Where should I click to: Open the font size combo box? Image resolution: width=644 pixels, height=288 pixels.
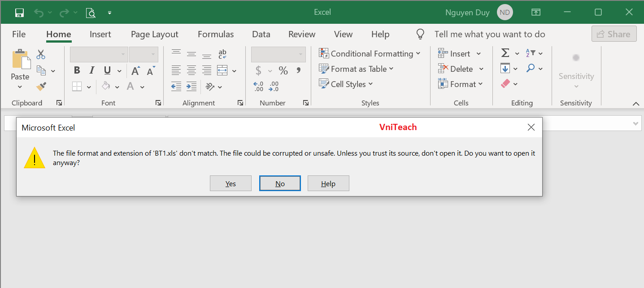pos(144,54)
